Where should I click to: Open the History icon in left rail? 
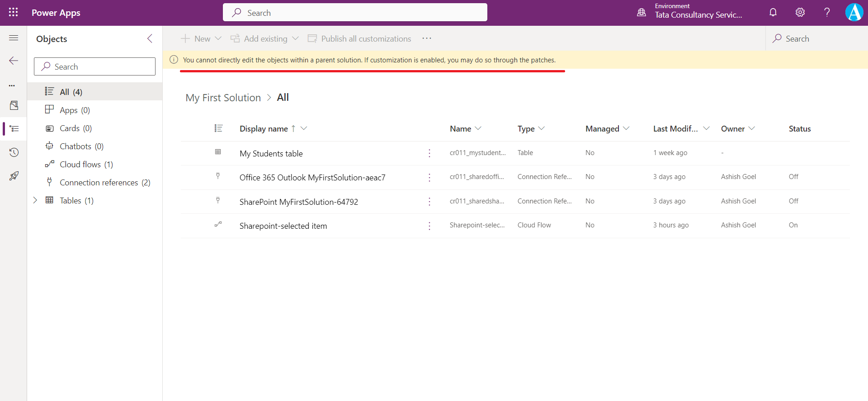click(x=14, y=152)
